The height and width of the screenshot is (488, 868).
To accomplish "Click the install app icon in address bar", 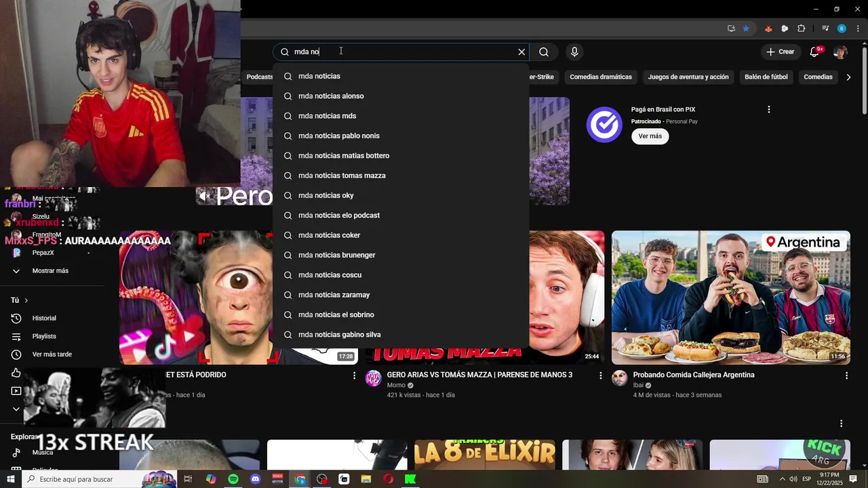I will coord(731,28).
